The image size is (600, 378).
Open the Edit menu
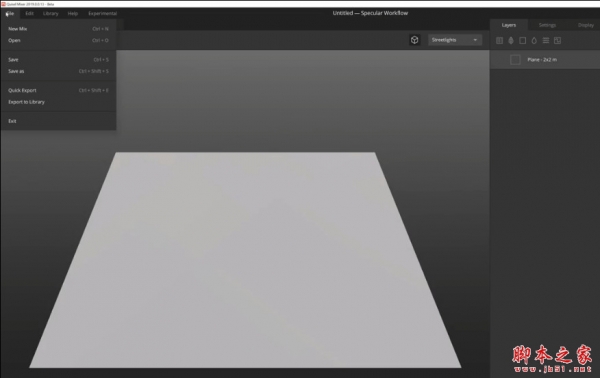pos(29,13)
